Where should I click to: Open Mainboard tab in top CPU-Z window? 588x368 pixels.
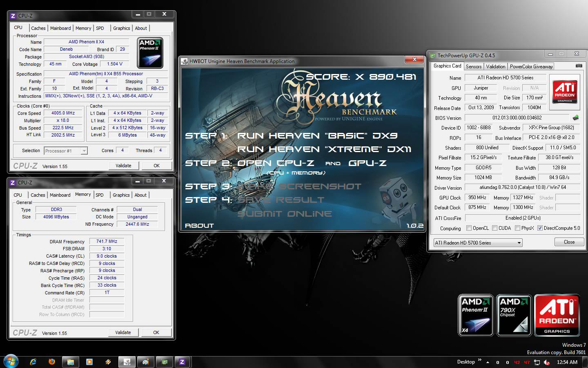60,28
